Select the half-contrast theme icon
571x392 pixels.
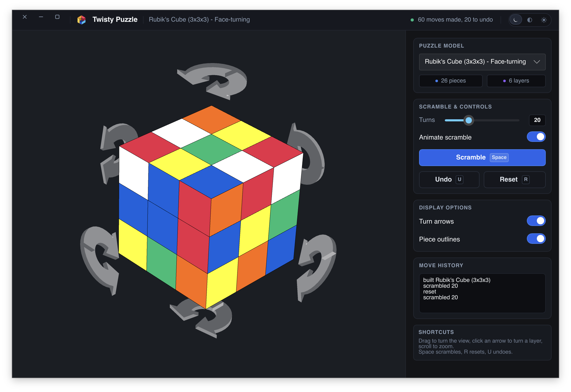click(530, 20)
